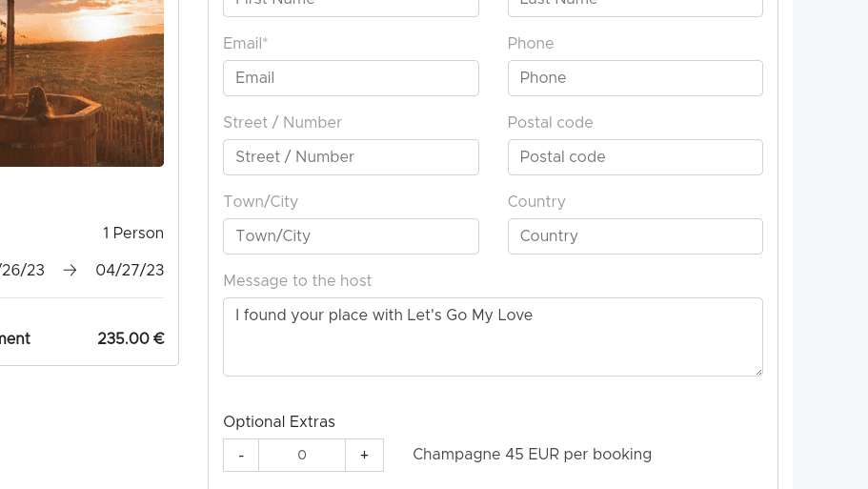Click the Message to the host textarea
Image resolution: width=868 pixels, height=489 pixels.
tap(493, 337)
